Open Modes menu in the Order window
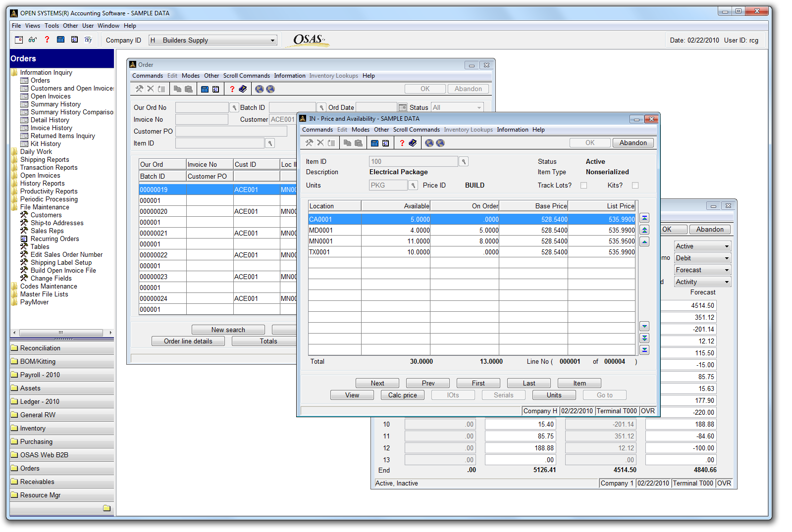This screenshot has width=792, height=532. [x=191, y=76]
